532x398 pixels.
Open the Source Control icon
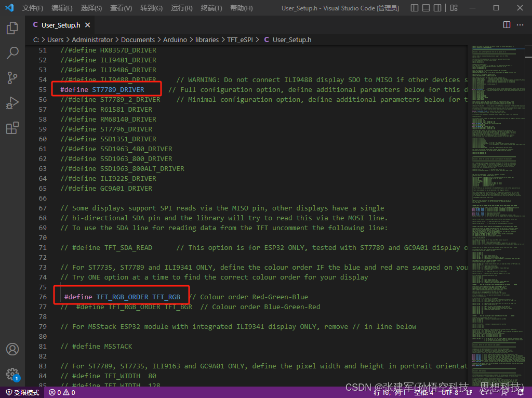click(12, 77)
